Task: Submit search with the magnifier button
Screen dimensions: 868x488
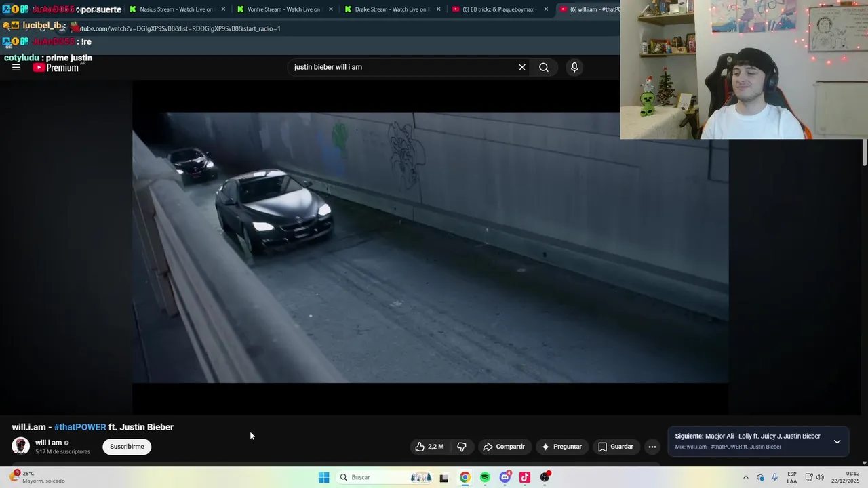Action: click(544, 67)
